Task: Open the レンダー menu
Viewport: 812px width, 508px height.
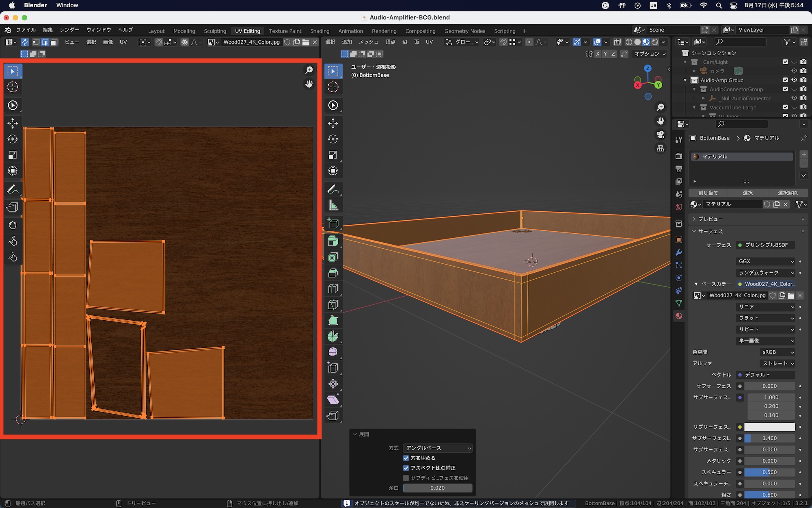Action: 69,30
